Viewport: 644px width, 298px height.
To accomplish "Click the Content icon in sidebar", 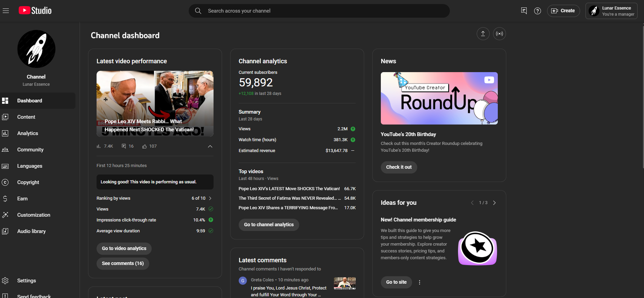I will pos(5,117).
